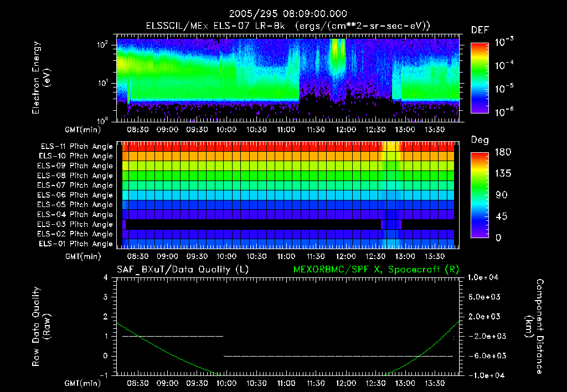Click the 09:30 tick on the bottom panel time axis
The image size is (567, 392).
pyautogui.click(x=197, y=383)
